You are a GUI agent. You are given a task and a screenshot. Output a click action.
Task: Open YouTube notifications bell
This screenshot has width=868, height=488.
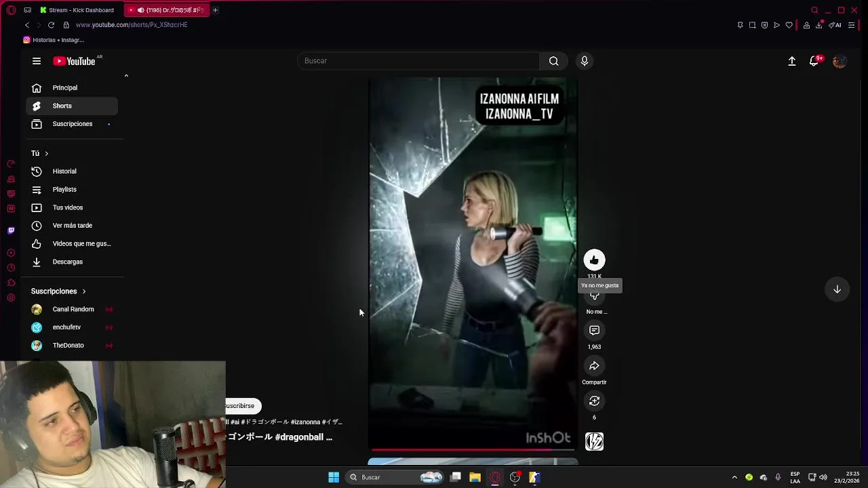[814, 61]
